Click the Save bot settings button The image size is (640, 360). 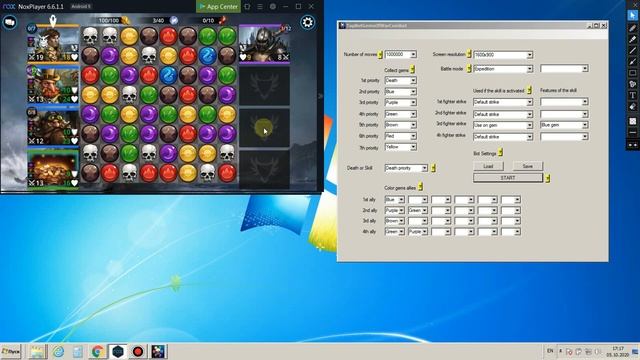(527, 166)
